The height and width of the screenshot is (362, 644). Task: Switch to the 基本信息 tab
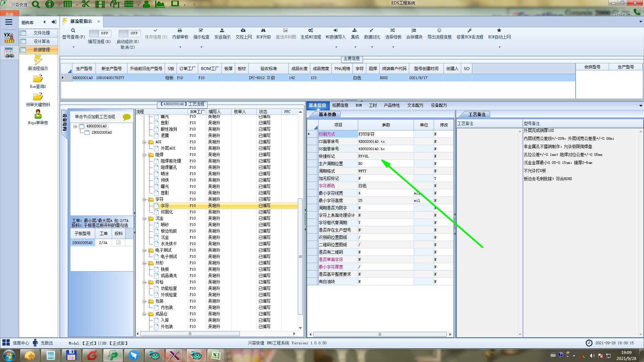click(x=317, y=105)
